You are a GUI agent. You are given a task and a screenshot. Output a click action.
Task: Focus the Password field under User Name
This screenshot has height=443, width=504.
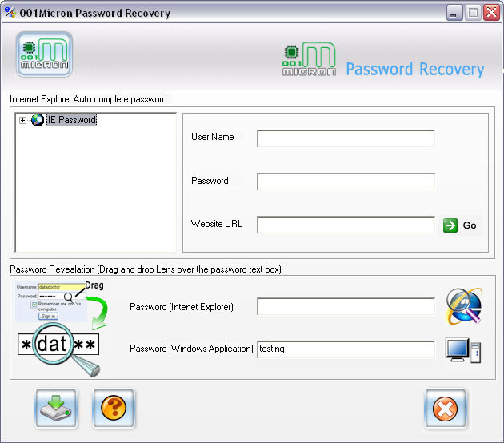(x=346, y=182)
